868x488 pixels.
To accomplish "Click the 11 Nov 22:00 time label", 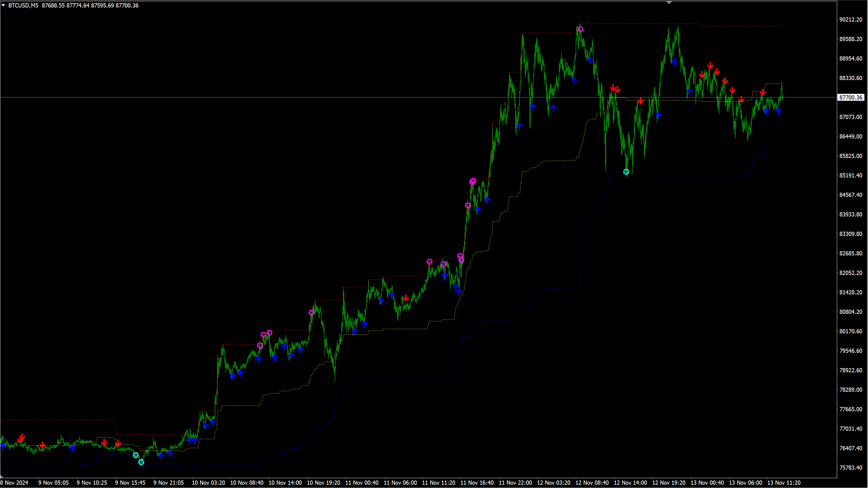I will point(516,483).
